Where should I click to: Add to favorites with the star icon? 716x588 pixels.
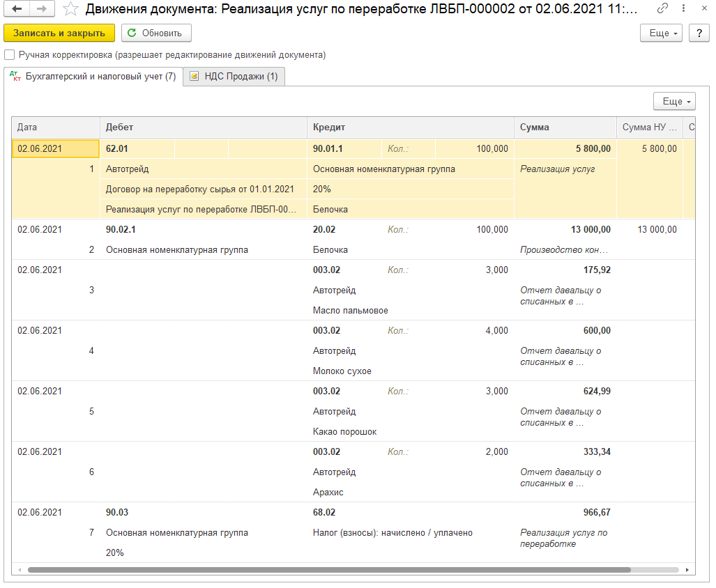pos(70,8)
